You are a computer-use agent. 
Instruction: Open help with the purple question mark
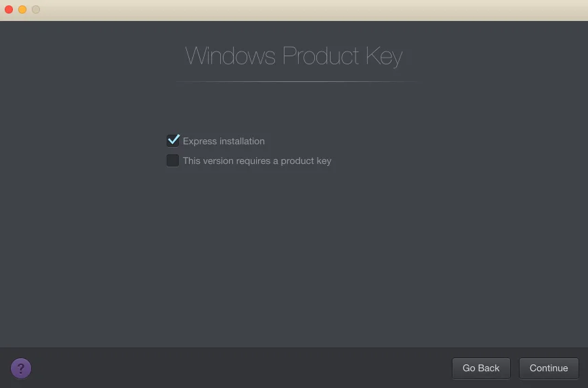click(x=21, y=368)
